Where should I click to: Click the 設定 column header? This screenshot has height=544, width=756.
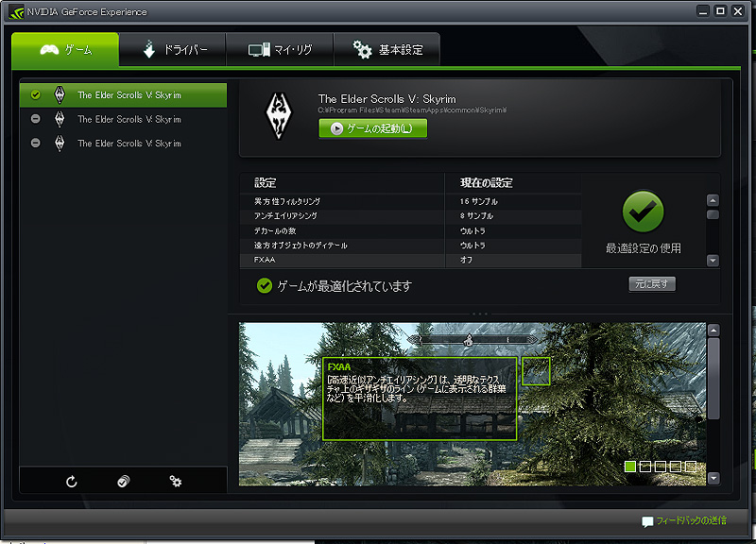[x=266, y=182]
